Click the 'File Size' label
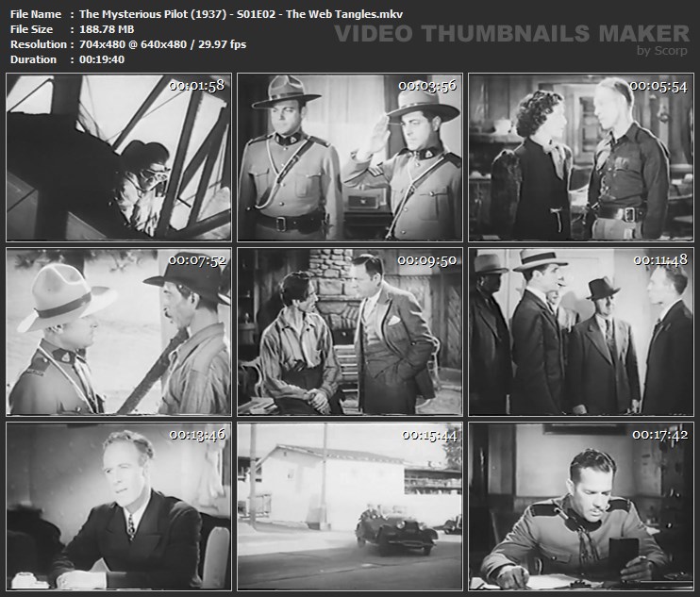Viewport: 700px width, 597px height. [31, 29]
